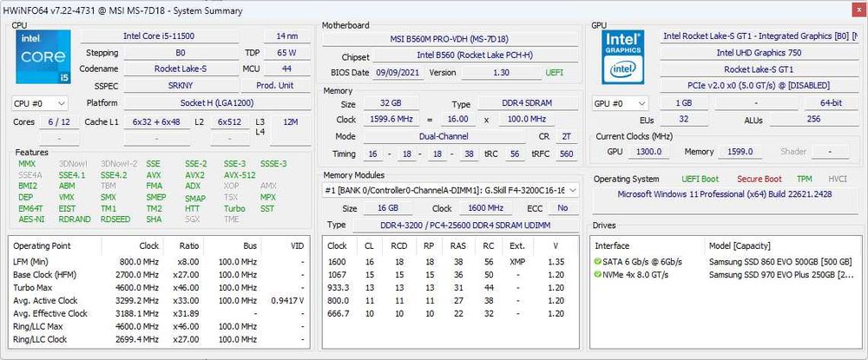The height and width of the screenshot is (360, 868).
Task: Click the Turbo Max operating point row
Action: (160, 287)
